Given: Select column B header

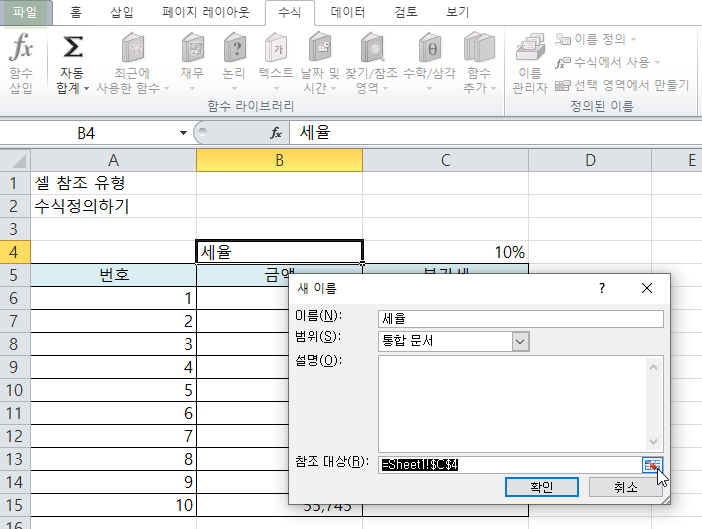Looking at the screenshot, I should pyautogui.click(x=279, y=160).
